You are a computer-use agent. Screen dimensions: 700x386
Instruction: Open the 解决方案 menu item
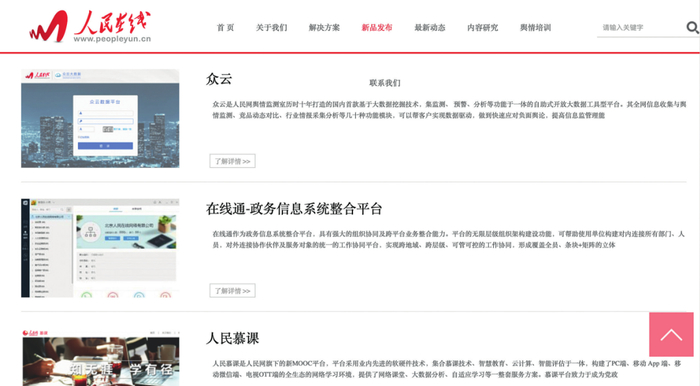click(x=324, y=28)
